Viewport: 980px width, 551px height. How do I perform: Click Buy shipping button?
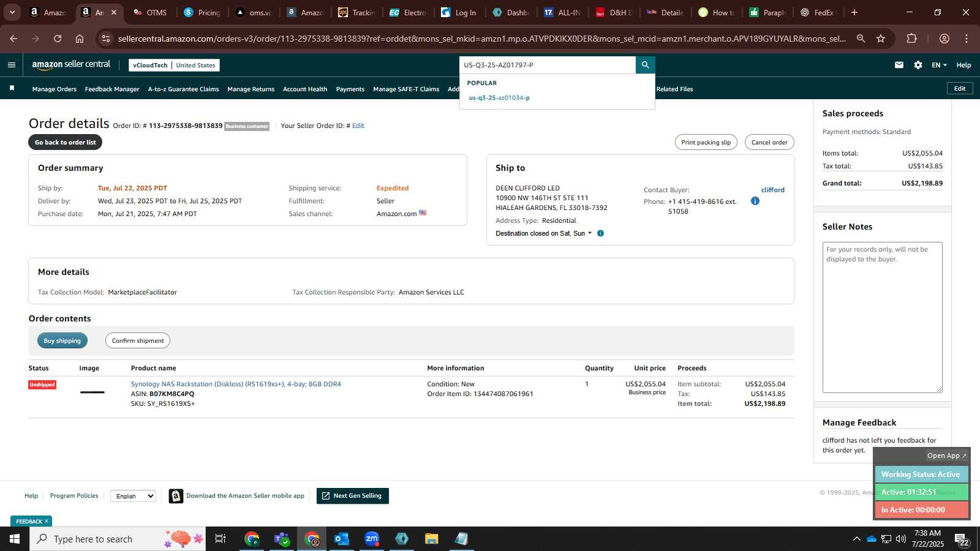[x=62, y=340]
